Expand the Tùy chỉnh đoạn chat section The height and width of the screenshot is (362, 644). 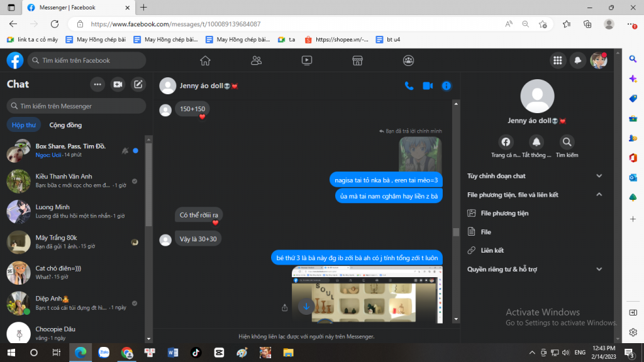[599, 176]
